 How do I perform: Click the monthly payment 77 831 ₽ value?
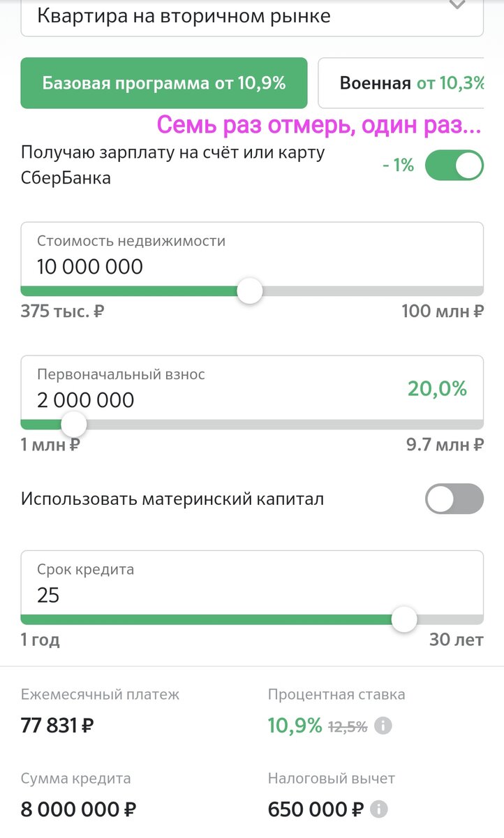[x=57, y=726]
